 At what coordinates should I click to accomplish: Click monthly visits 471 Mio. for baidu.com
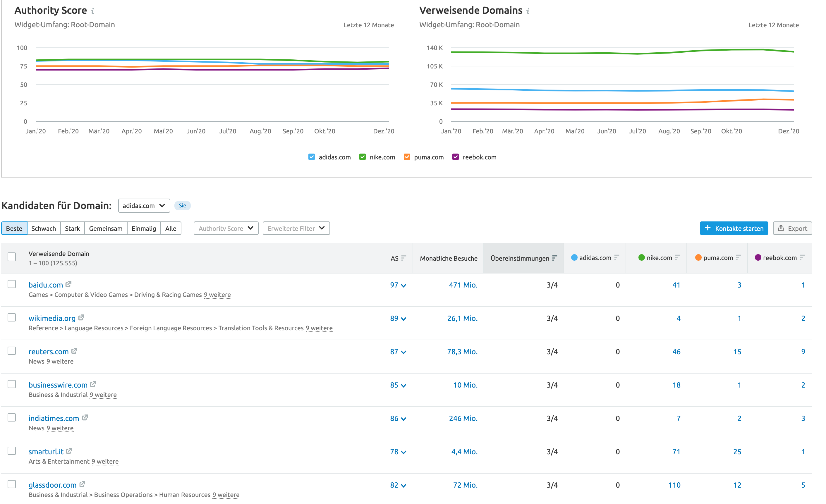(463, 285)
